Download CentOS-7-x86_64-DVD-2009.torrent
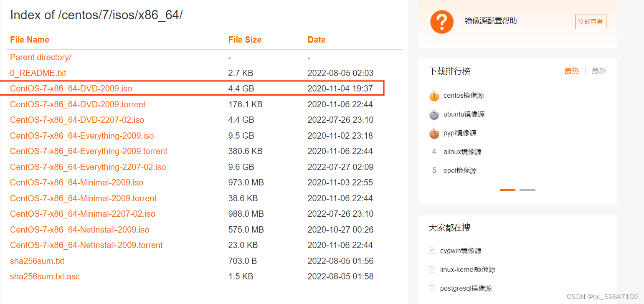Image resolution: width=644 pixels, height=304 pixels. tap(78, 104)
